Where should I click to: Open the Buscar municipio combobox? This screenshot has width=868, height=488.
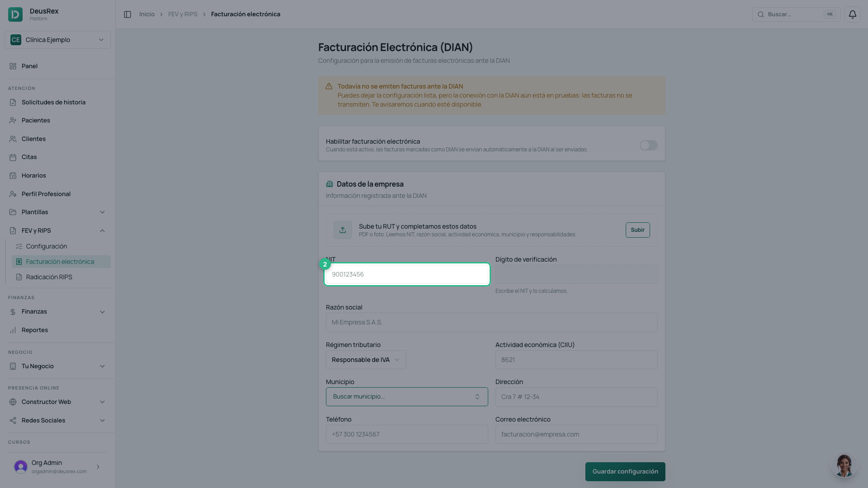(x=407, y=397)
